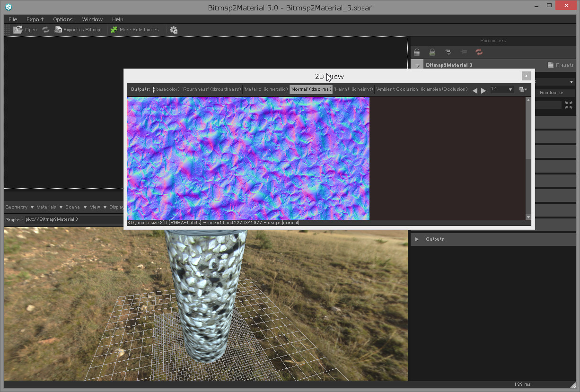
Task: Open the 2D View display options icon
Action: (523, 89)
